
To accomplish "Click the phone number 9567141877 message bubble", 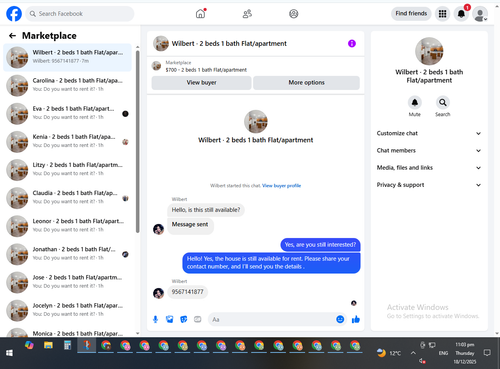I will [187, 292].
